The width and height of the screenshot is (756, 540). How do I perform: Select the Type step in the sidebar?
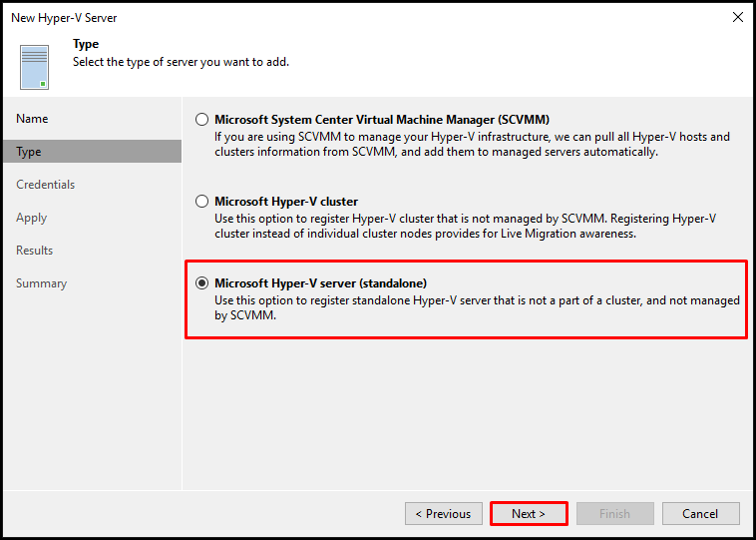click(x=92, y=152)
